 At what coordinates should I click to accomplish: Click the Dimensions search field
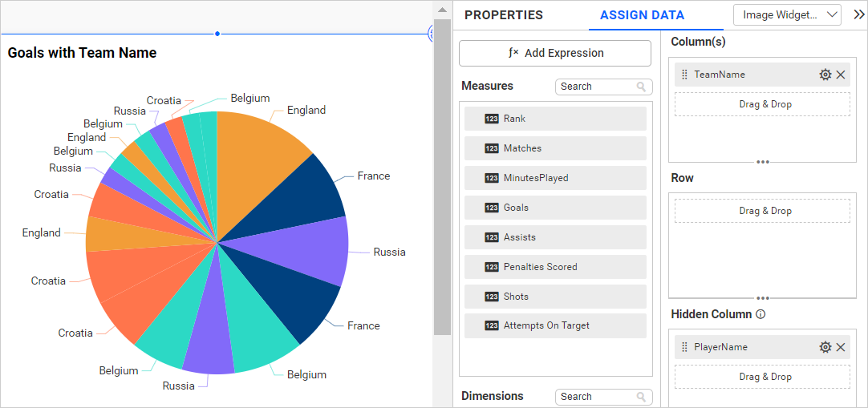point(597,397)
